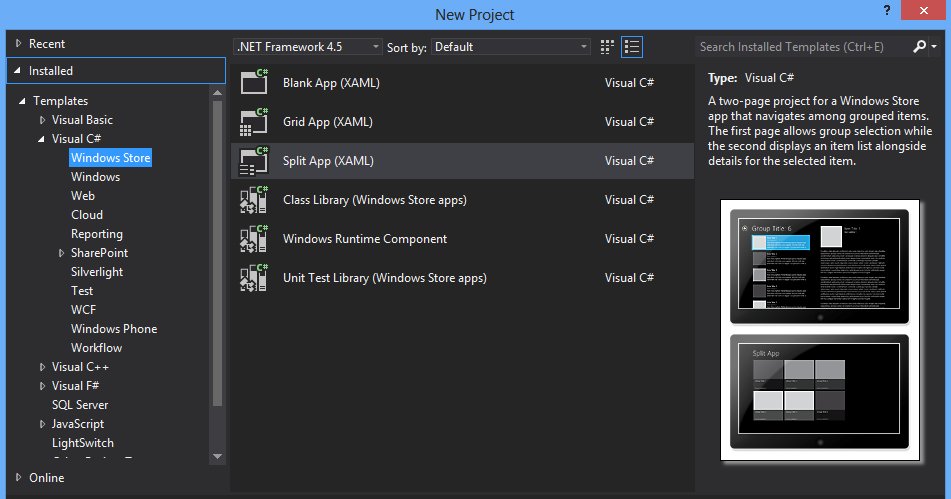Screen dimensions: 951x499
Task: Expand the Recent section
Action: [x=18, y=44]
